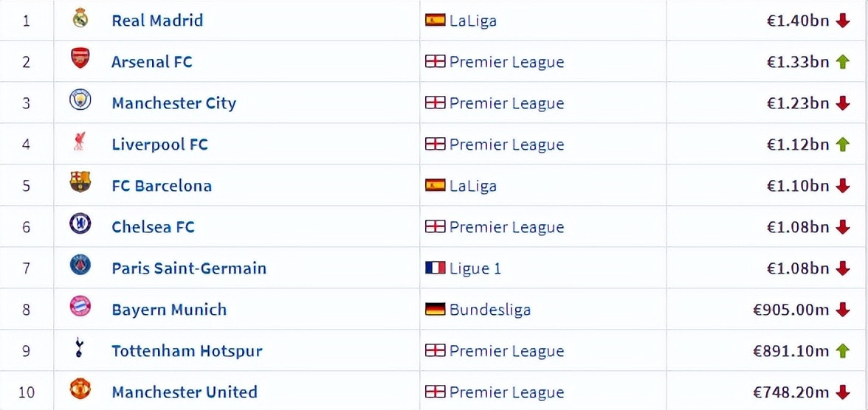868x410 pixels.
Task: Click the Paris Saint-Germain club crest
Action: pyautogui.click(x=80, y=265)
